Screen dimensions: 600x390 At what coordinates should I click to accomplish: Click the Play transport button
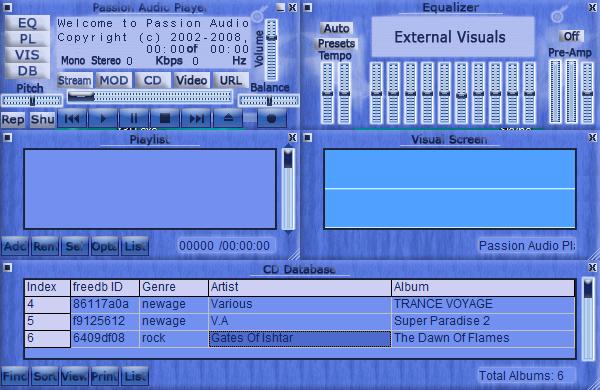(x=103, y=119)
